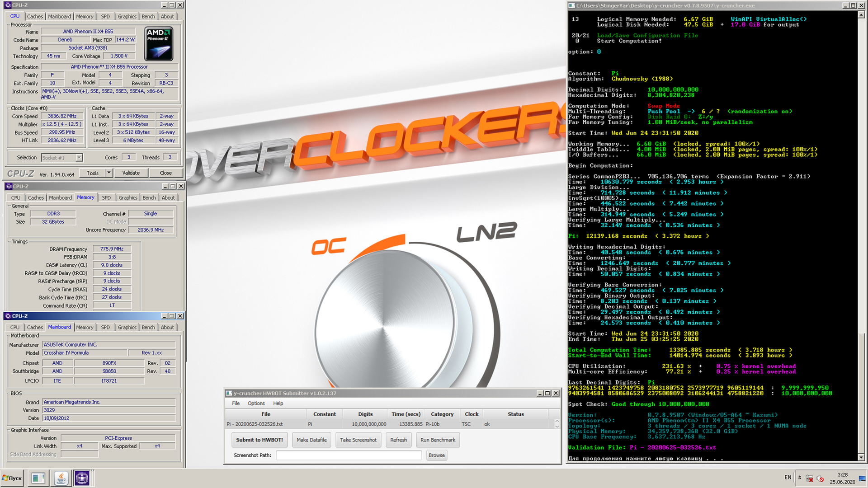Open File menu in HWBOT Submitter
The width and height of the screenshot is (868, 488).
coord(236,404)
